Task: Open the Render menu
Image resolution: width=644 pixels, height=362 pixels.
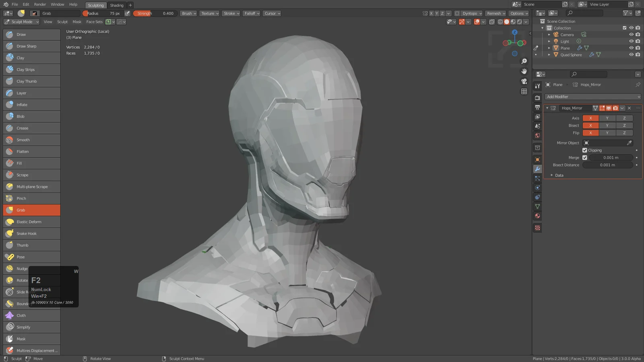Action: 40,4
